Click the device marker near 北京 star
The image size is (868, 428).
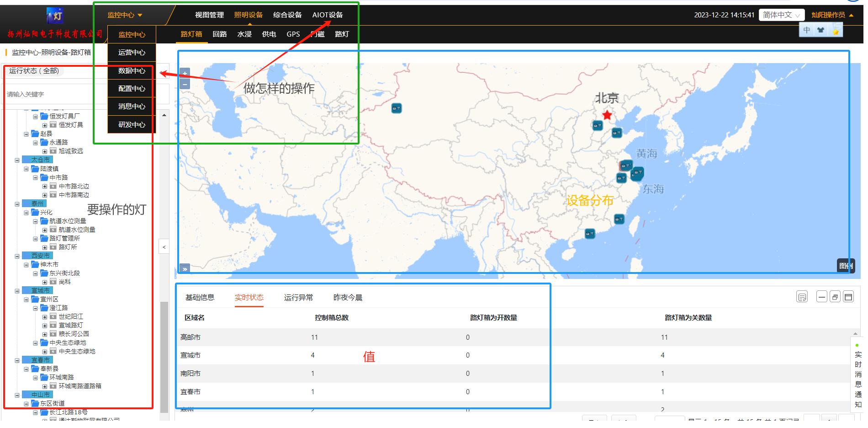point(598,125)
